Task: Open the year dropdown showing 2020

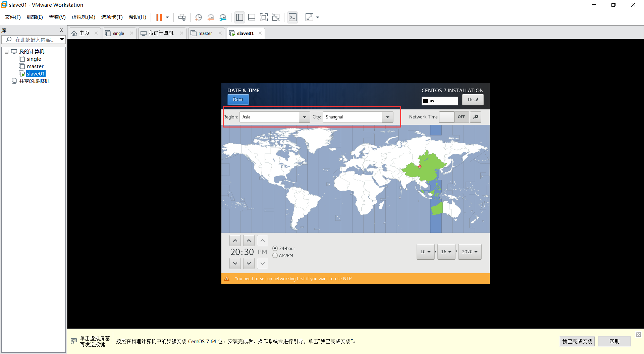Action: click(x=469, y=252)
